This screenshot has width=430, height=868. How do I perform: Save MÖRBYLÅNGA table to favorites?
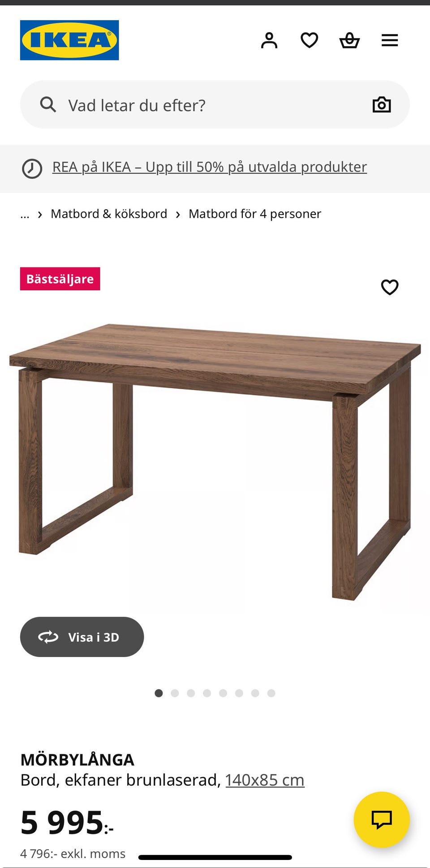tap(390, 287)
